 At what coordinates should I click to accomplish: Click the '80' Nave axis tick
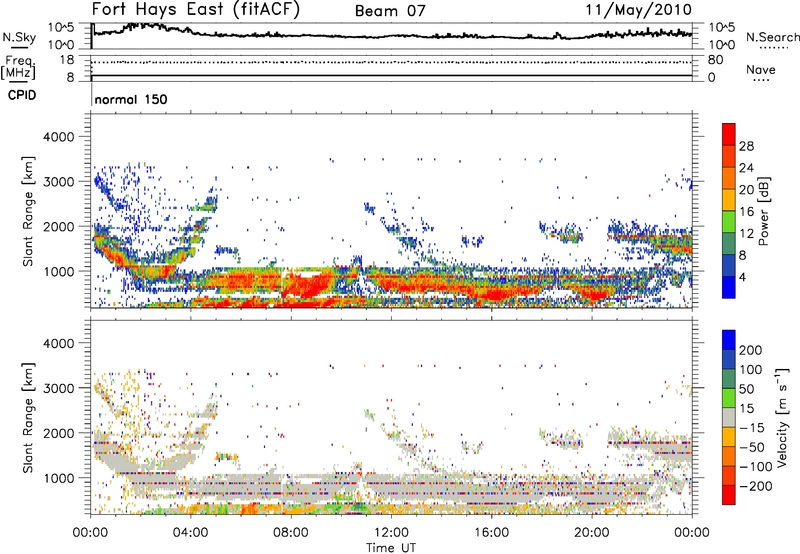(715, 60)
